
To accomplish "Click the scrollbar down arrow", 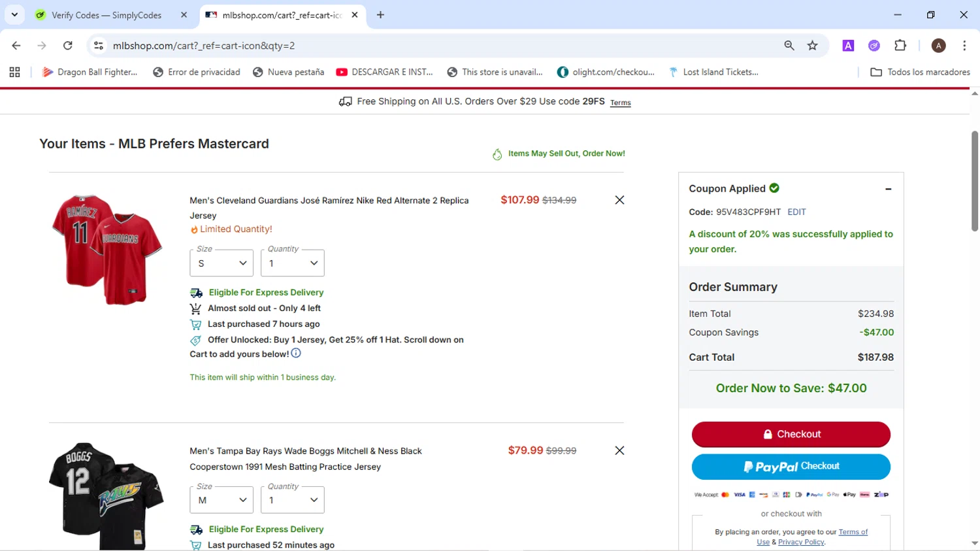I will click(x=975, y=544).
